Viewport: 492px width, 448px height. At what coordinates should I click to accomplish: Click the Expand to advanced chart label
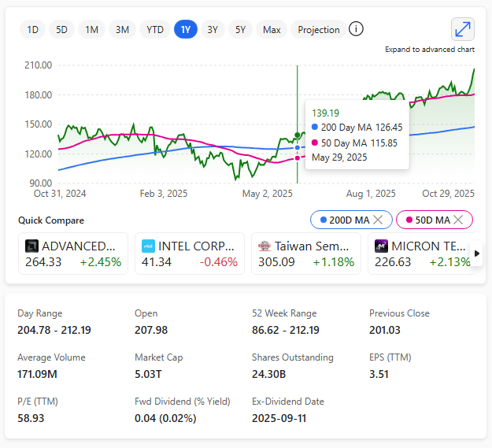coord(429,50)
